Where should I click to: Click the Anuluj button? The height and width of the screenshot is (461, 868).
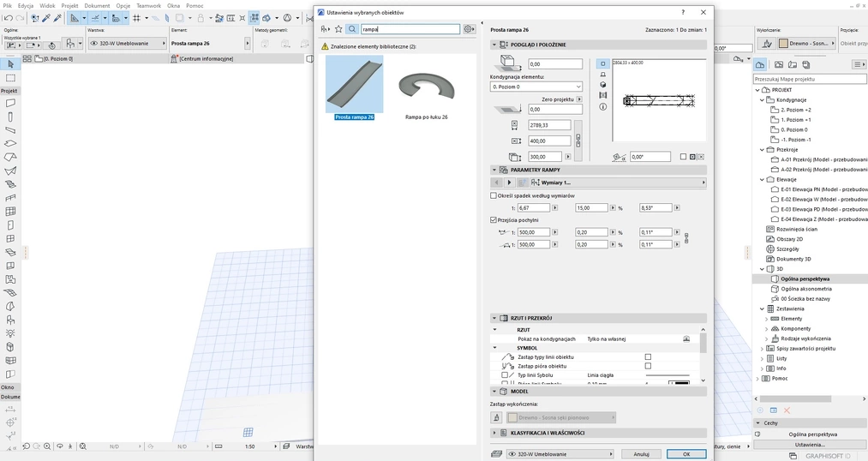pos(641,454)
